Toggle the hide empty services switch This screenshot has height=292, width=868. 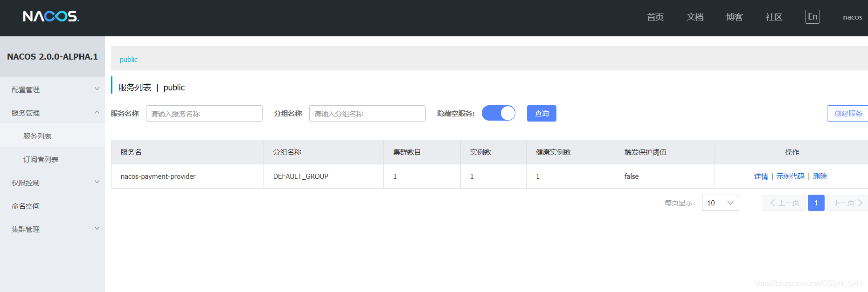[499, 113]
